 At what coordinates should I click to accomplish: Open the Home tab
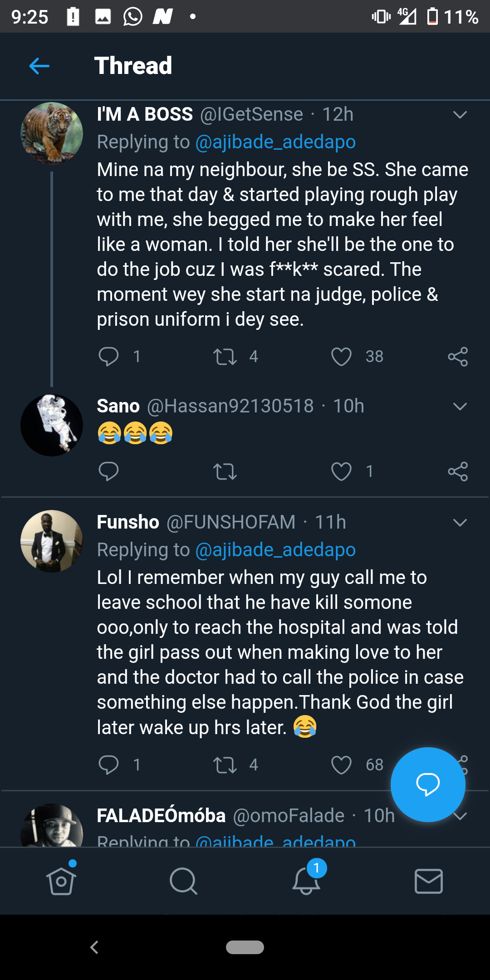point(61,881)
